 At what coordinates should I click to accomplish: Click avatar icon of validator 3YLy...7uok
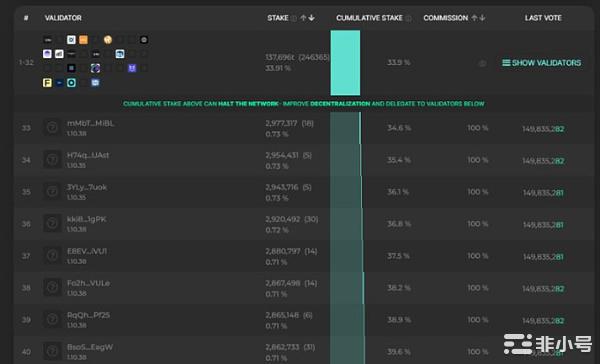coord(52,192)
